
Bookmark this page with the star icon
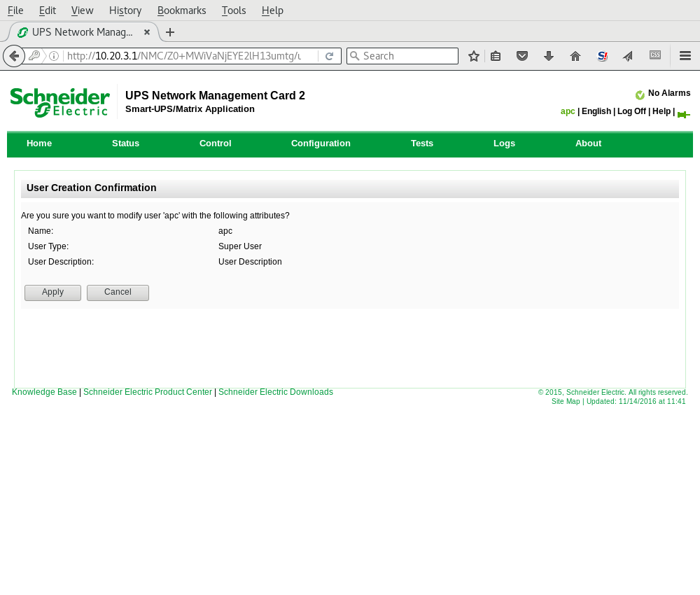pyautogui.click(x=474, y=56)
